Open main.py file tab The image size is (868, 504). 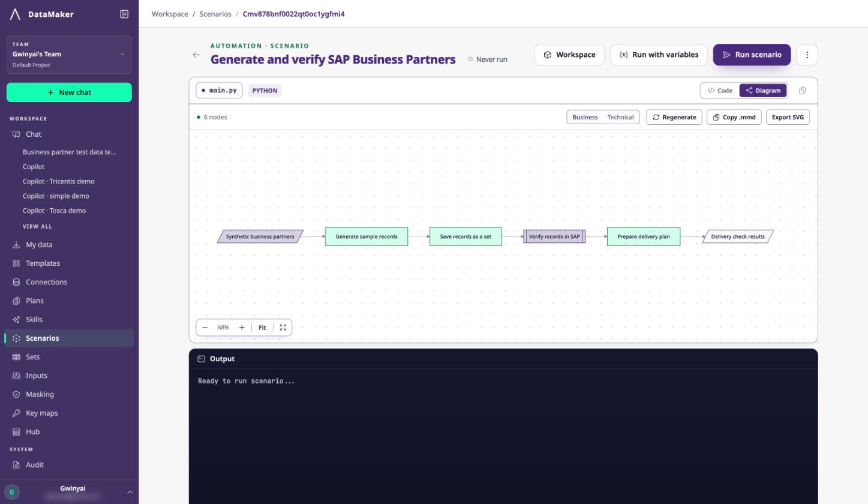pos(220,91)
